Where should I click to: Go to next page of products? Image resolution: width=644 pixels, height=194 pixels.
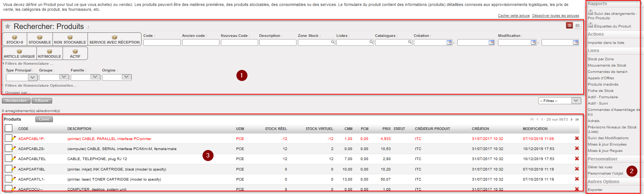pos(572,120)
